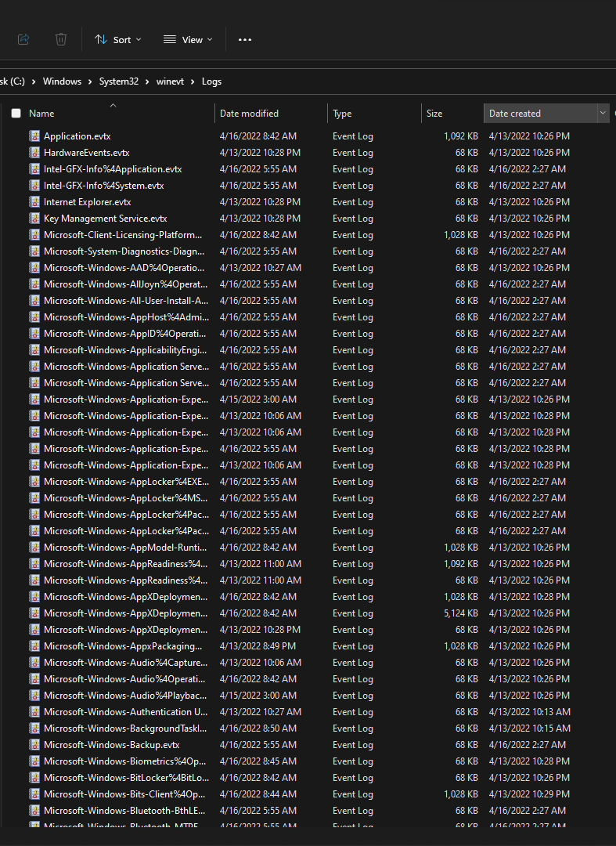
Task: Click the Application.evtx file icon
Action: (x=34, y=136)
